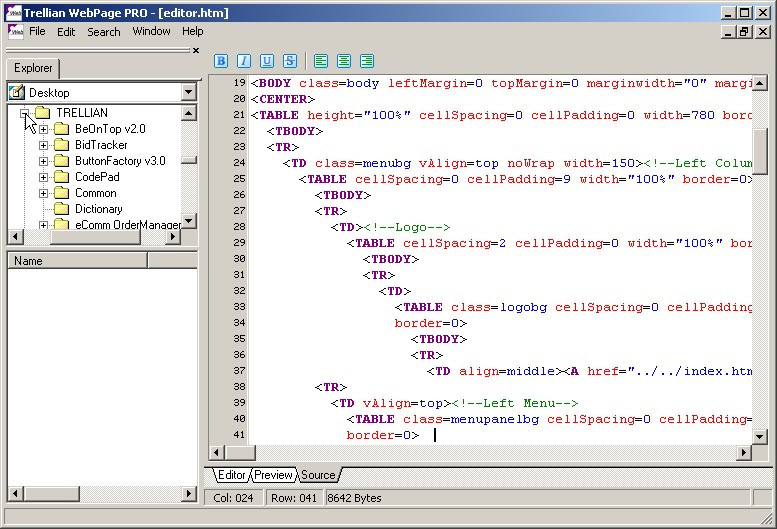Select the BeOnTop v2.0 folder icon

pos(61,129)
